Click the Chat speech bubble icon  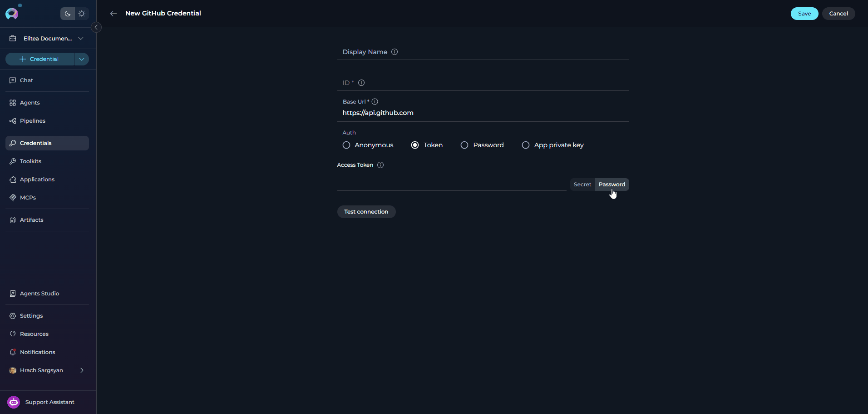click(13, 80)
